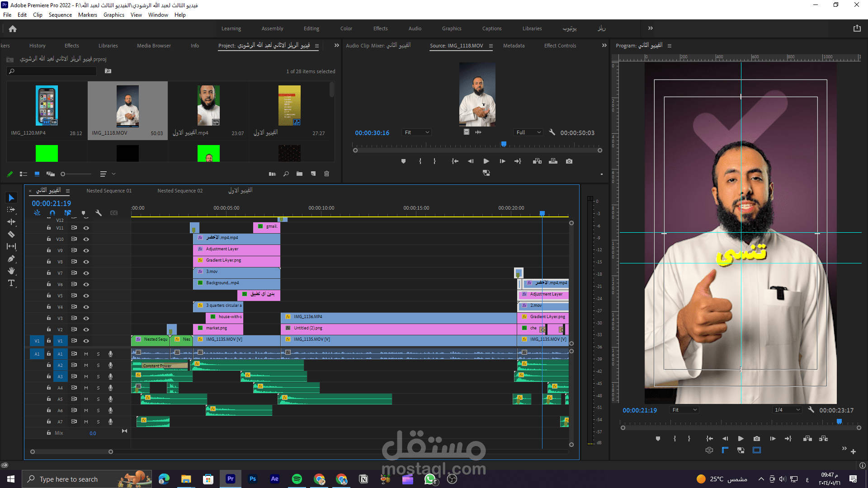
Task: Choose the Ripple Edit tool
Action: 11,222
